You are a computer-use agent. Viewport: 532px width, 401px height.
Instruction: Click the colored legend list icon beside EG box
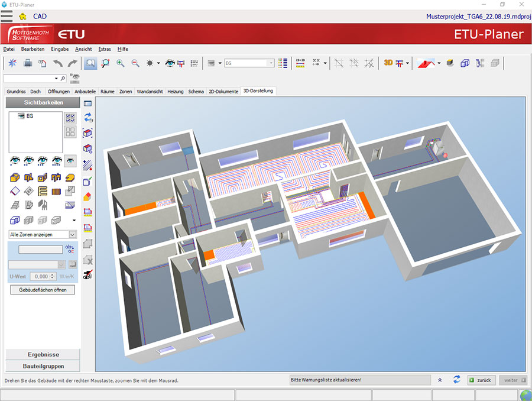[283, 63]
